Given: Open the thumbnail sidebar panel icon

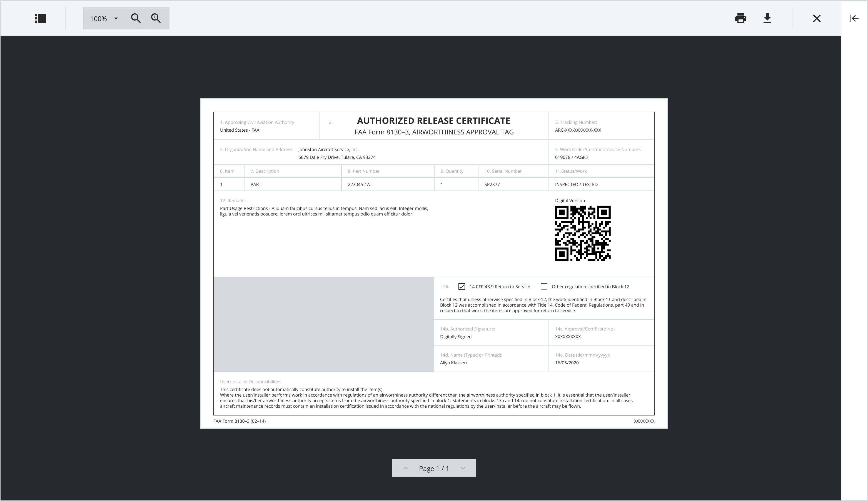Looking at the screenshot, I should [41, 18].
